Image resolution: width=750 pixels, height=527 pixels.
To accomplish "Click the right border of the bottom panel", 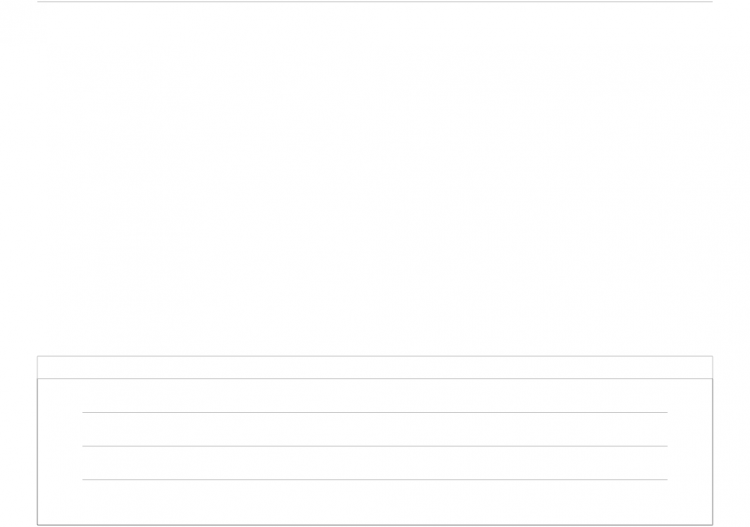I will [x=713, y=440].
